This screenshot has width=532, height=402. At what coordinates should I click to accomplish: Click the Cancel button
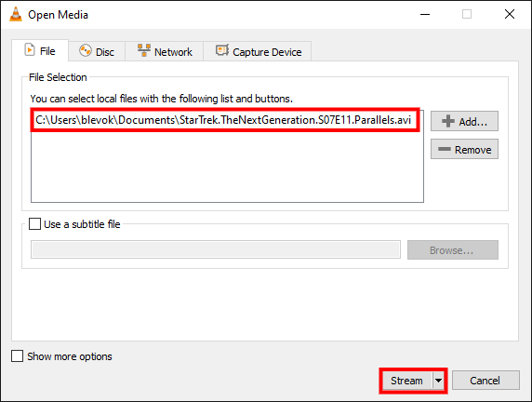pyautogui.click(x=485, y=381)
